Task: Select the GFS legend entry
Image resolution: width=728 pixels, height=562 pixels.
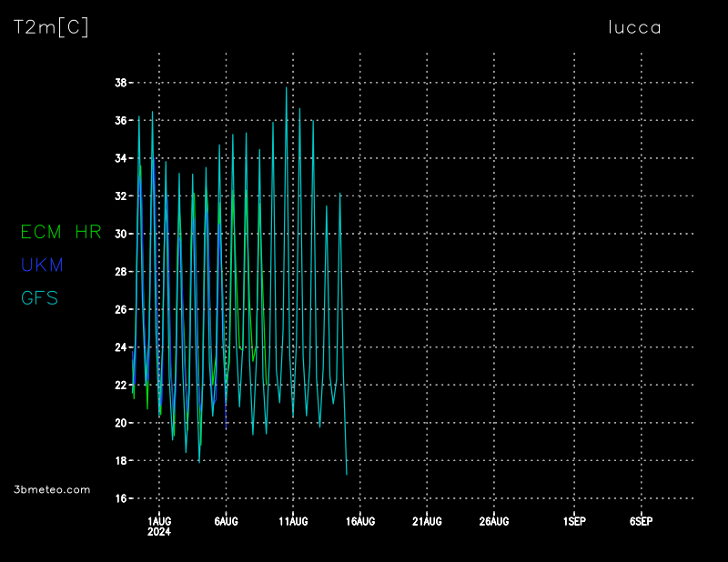Action: (x=39, y=297)
